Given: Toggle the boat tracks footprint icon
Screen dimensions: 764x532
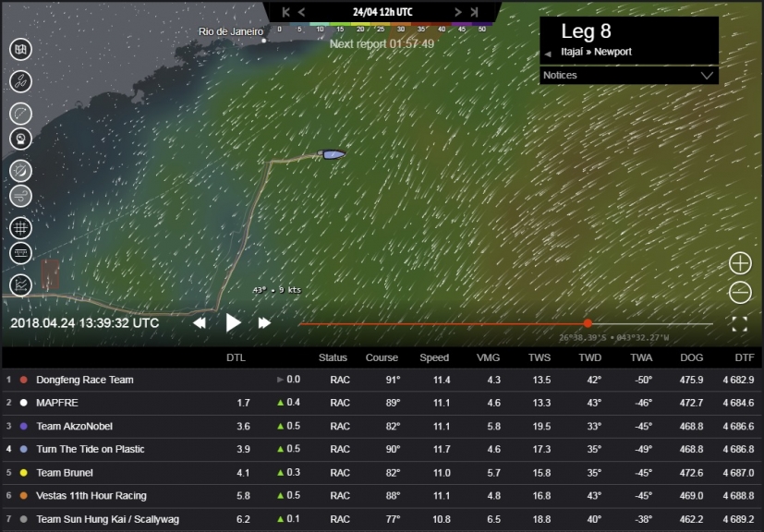Looking at the screenshot, I should point(20,81).
